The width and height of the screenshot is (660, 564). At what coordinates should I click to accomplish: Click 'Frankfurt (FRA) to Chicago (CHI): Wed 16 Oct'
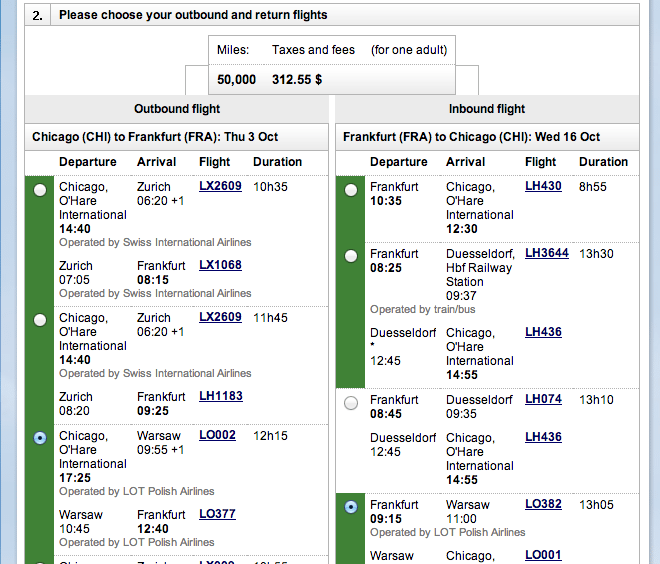click(471, 137)
